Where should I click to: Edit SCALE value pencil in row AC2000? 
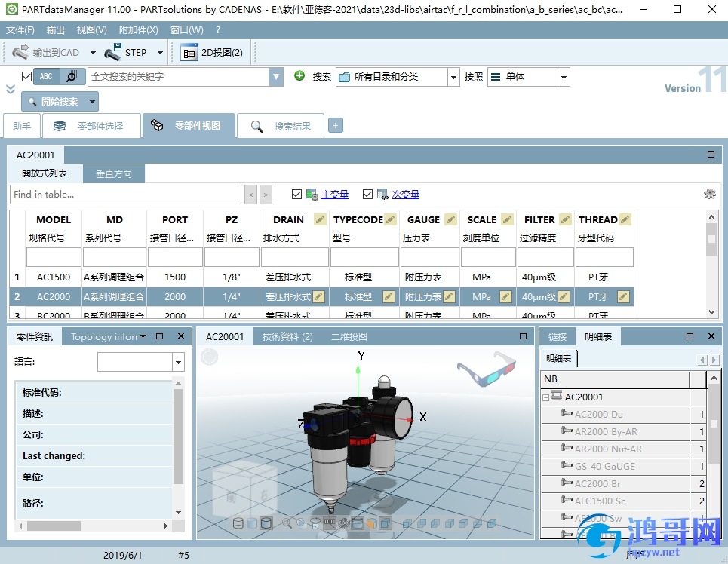click(505, 296)
